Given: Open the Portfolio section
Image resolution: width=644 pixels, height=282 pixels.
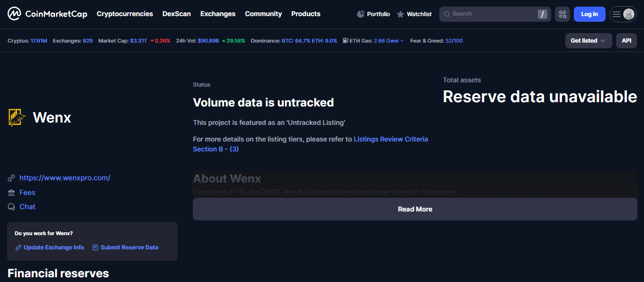Looking at the screenshot, I should tap(373, 14).
